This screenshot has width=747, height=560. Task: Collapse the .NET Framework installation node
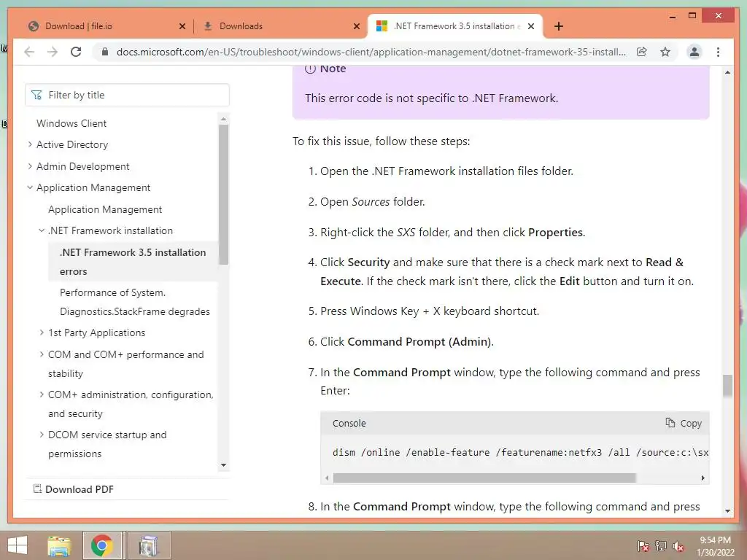coord(42,230)
